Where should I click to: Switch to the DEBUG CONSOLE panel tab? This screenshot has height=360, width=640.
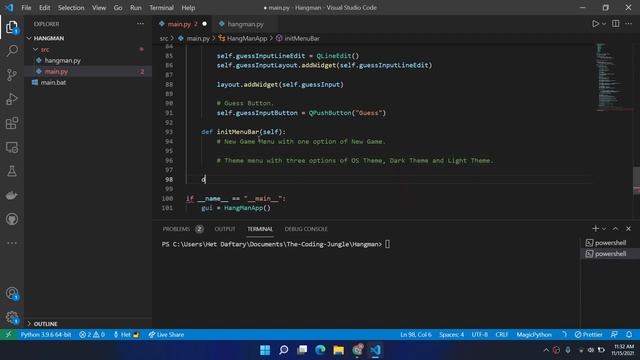click(306, 229)
